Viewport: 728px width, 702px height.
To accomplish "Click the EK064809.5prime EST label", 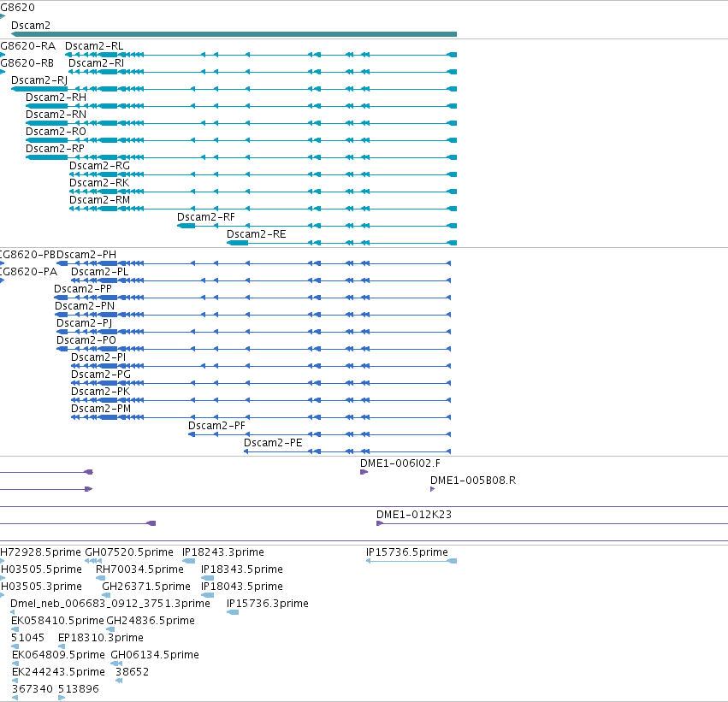I will click(x=58, y=656).
